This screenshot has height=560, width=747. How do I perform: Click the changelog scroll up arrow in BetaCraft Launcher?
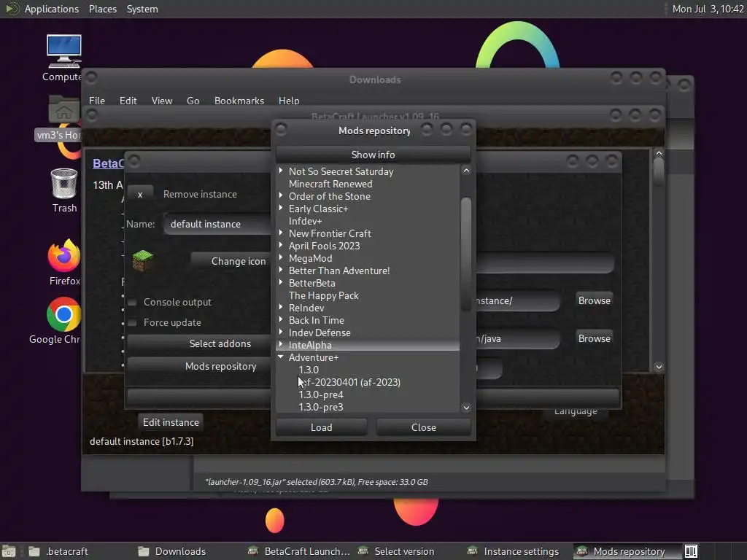tap(659, 153)
